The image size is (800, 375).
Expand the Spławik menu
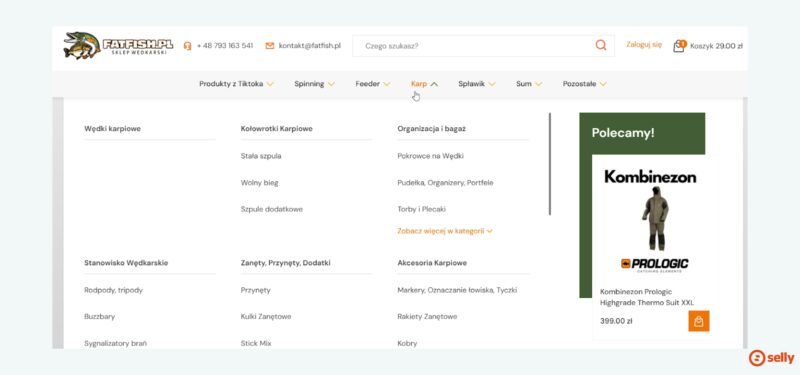[477, 84]
